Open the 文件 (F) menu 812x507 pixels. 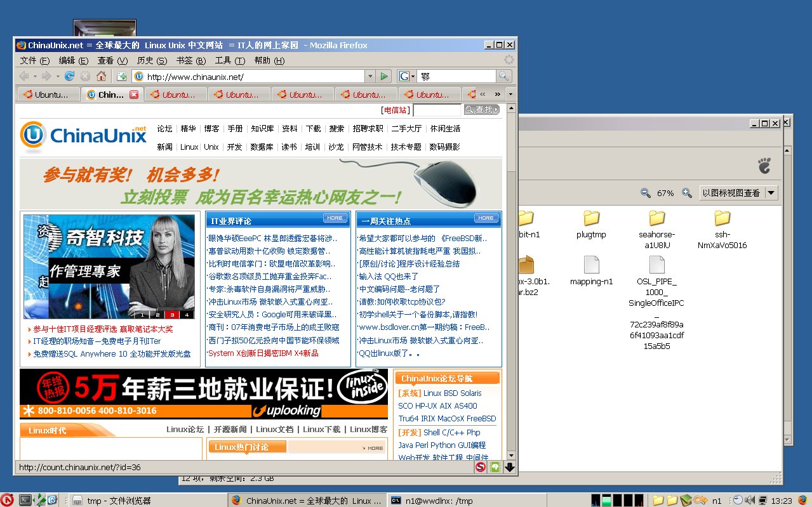click(34, 61)
